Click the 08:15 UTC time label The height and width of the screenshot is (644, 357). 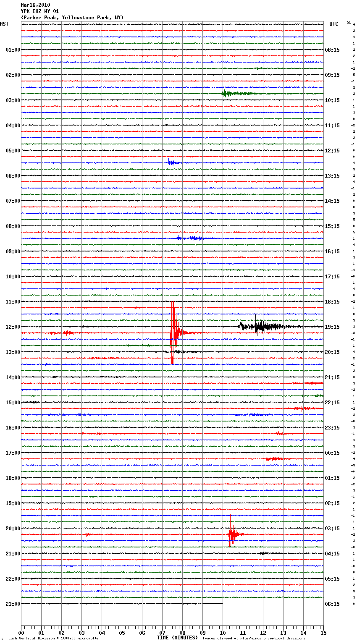coord(332,50)
